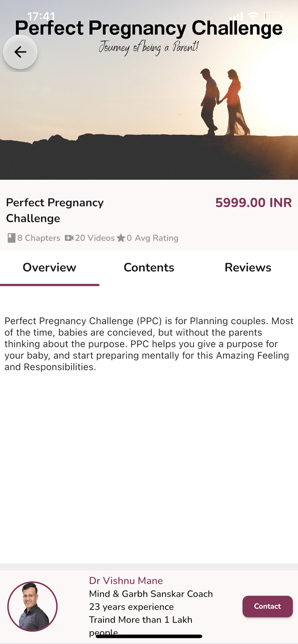Image resolution: width=298 pixels, height=644 pixels.
Task: Tap the 8 Chapters label
Action: (x=38, y=237)
